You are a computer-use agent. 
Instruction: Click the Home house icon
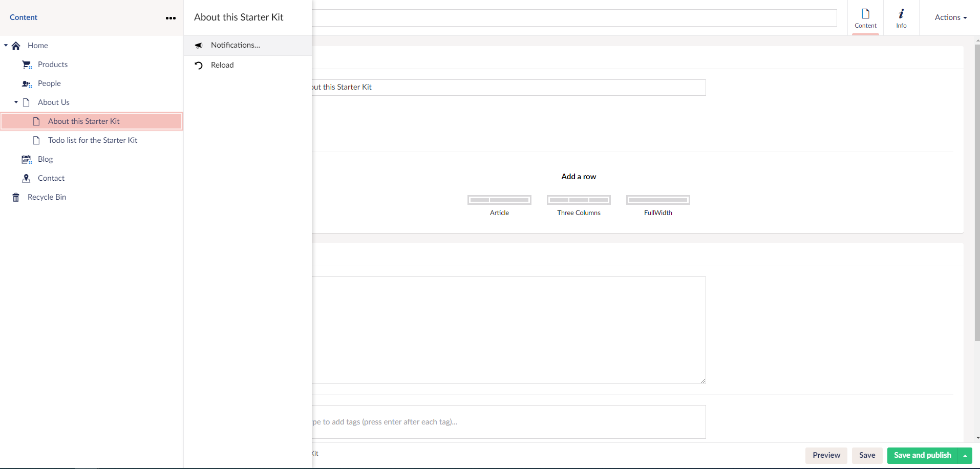(x=15, y=46)
